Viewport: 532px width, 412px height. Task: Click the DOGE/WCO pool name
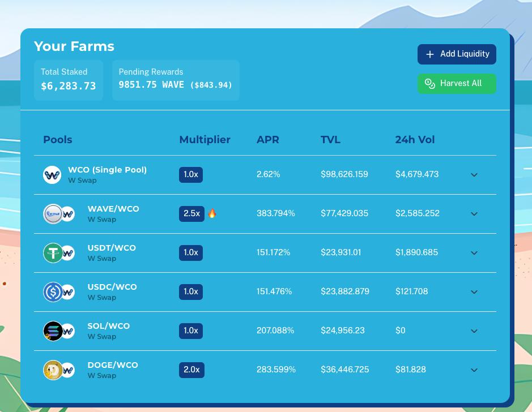(x=113, y=365)
